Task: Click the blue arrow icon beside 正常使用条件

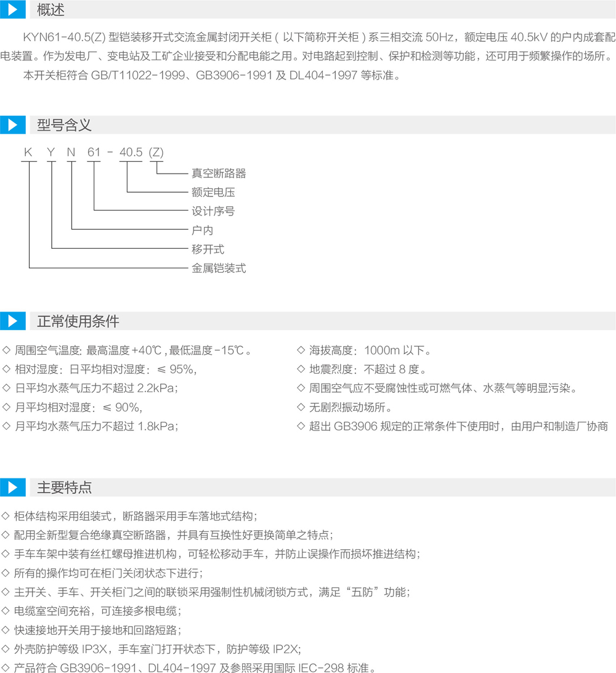Action: tap(12, 321)
